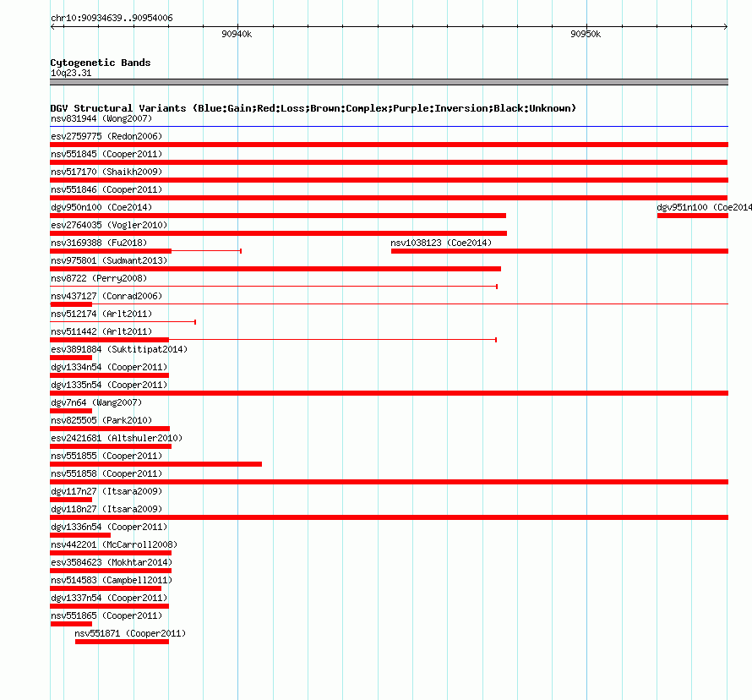
Task: Open variant nsv442201 (McCarroll2008)
Action: [x=114, y=544]
